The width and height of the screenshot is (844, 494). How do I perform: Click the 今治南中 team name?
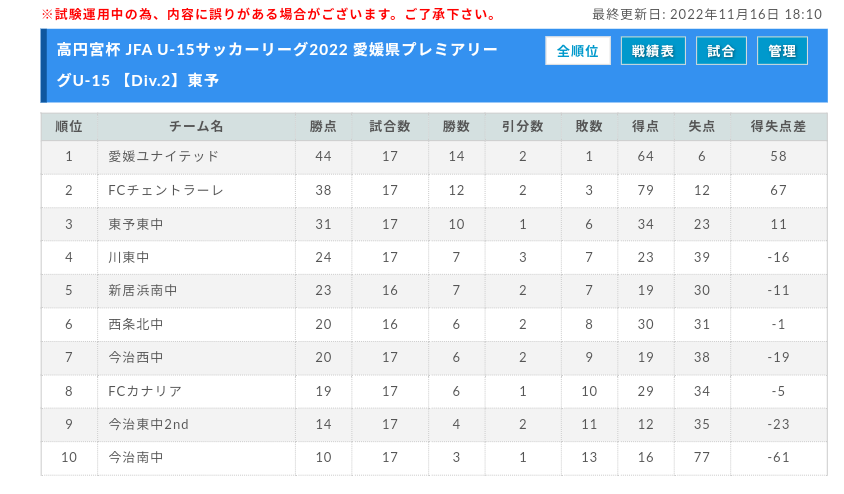135,458
